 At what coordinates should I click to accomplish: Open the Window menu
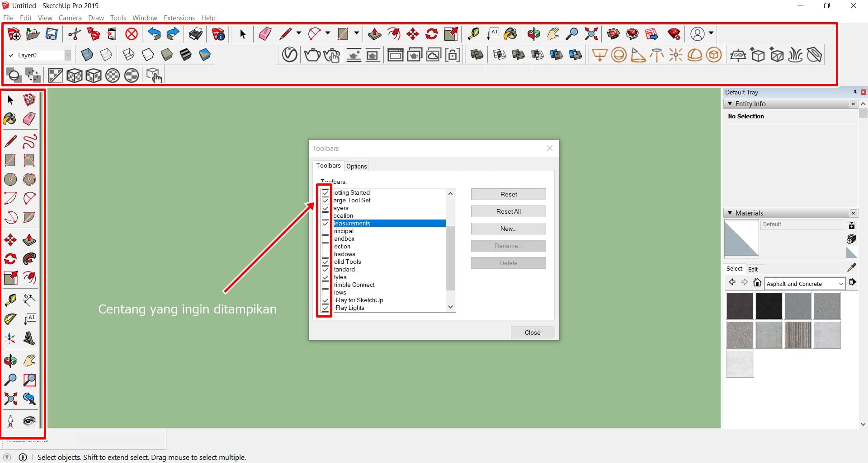[x=145, y=18]
